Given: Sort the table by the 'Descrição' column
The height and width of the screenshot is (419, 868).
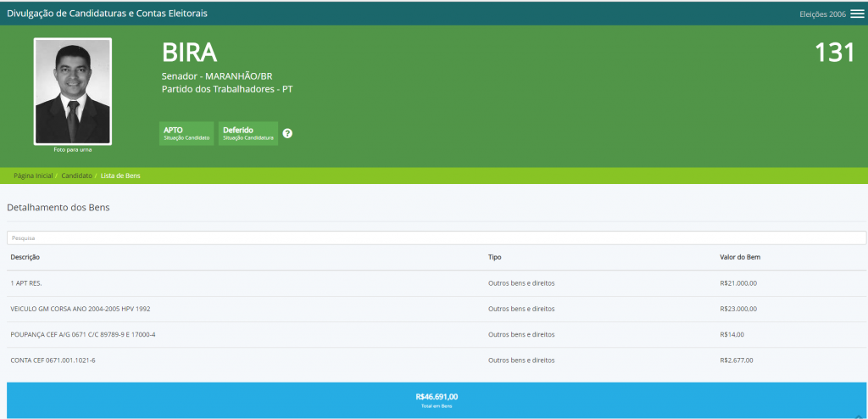Looking at the screenshot, I should (x=25, y=257).
